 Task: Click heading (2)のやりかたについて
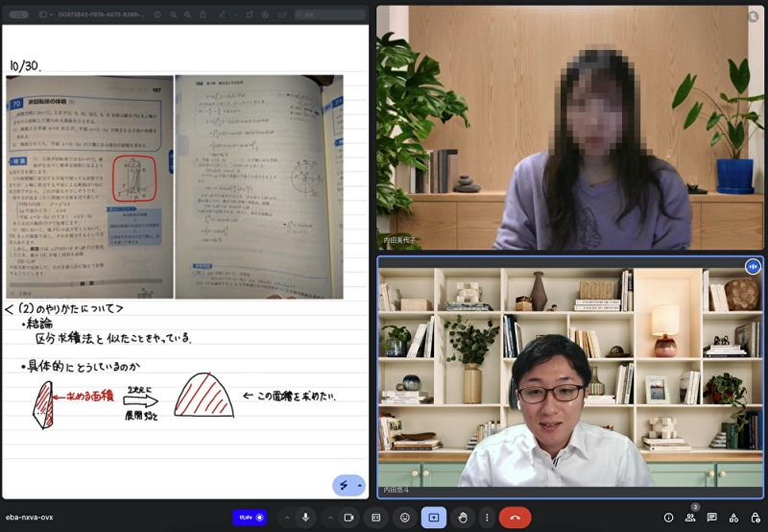63,308
